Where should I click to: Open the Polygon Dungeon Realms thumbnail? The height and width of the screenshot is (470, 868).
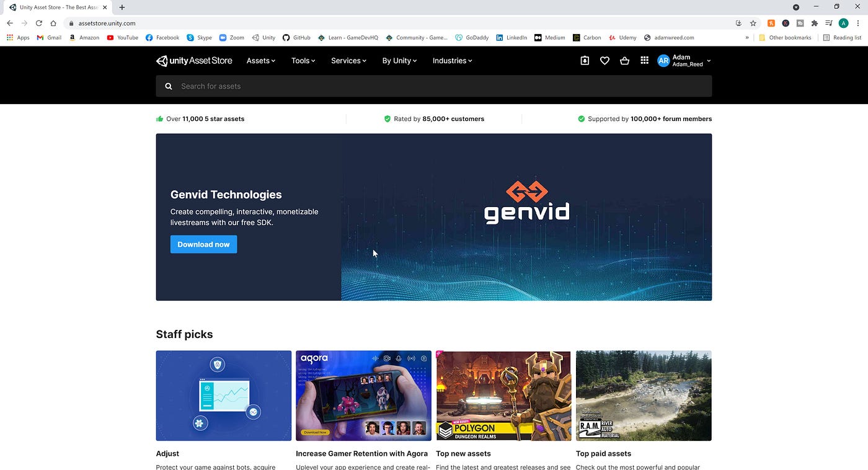pyautogui.click(x=503, y=396)
